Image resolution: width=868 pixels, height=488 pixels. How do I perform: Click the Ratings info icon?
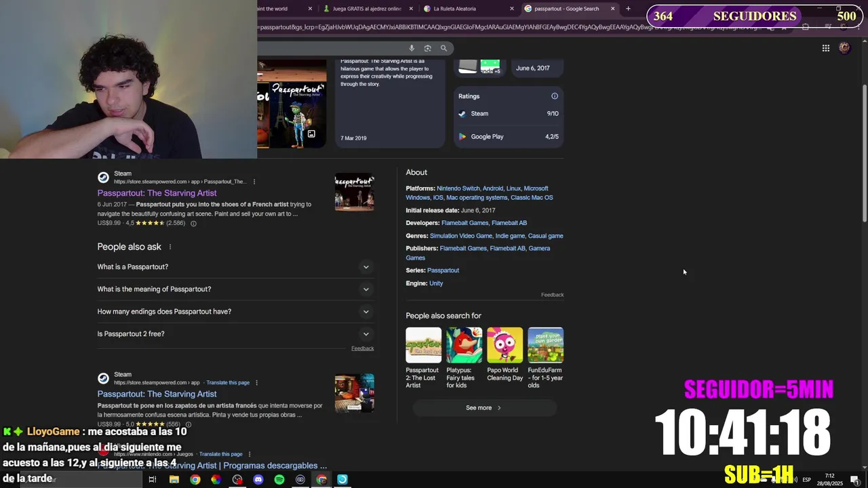555,96
